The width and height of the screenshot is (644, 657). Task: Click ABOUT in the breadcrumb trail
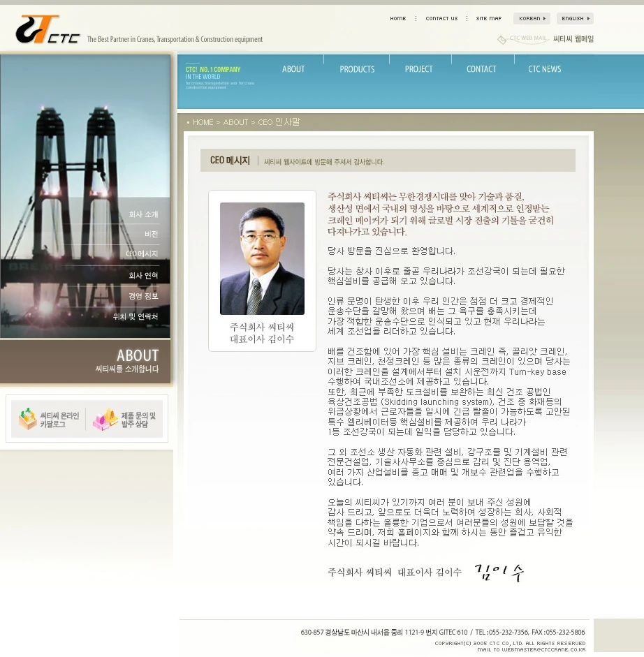pyautogui.click(x=235, y=122)
